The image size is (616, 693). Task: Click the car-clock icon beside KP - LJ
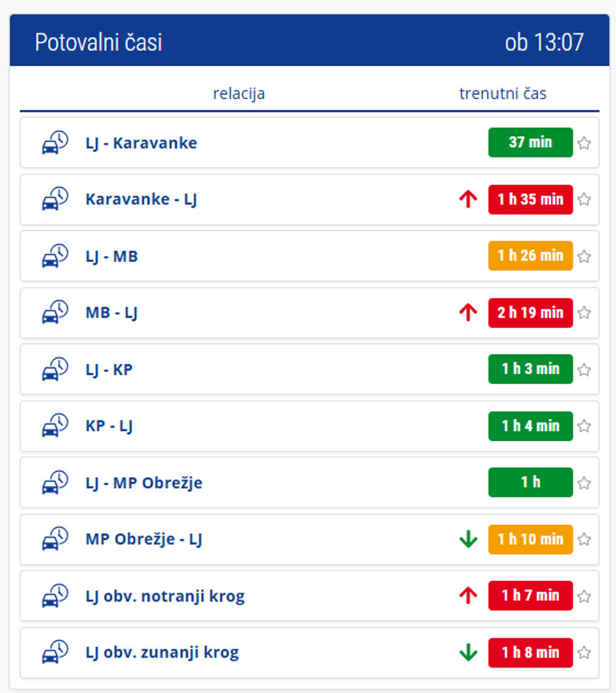click(x=55, y=426)
